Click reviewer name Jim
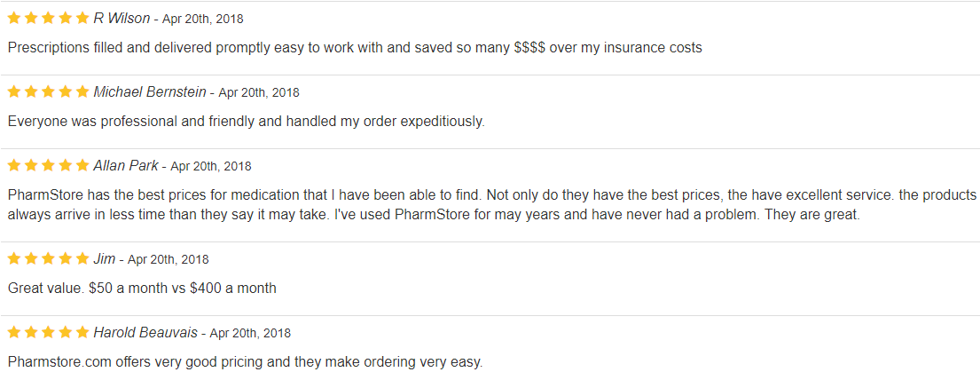This screenshot has height=372, width=980. point(105,259)
